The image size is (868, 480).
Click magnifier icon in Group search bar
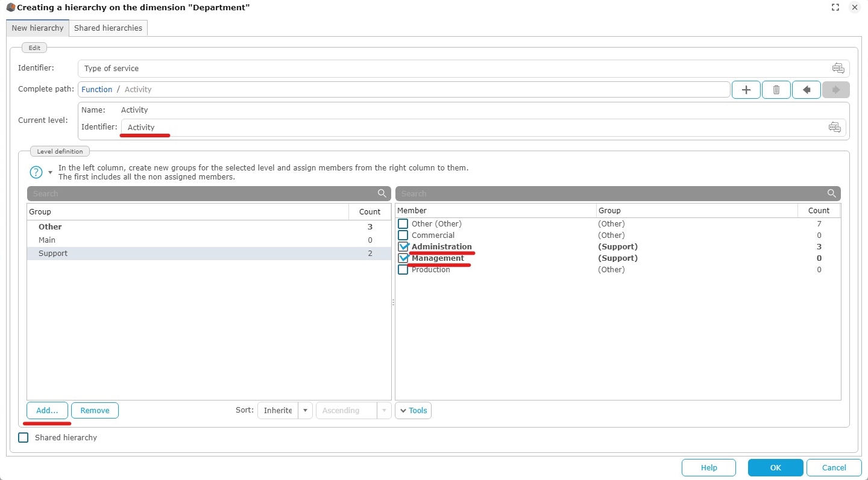click(x=382, y=193)
